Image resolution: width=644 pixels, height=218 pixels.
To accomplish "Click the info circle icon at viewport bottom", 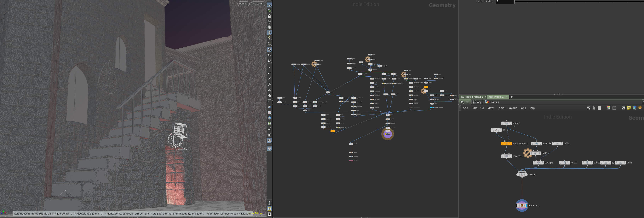I will pos(269,203).
